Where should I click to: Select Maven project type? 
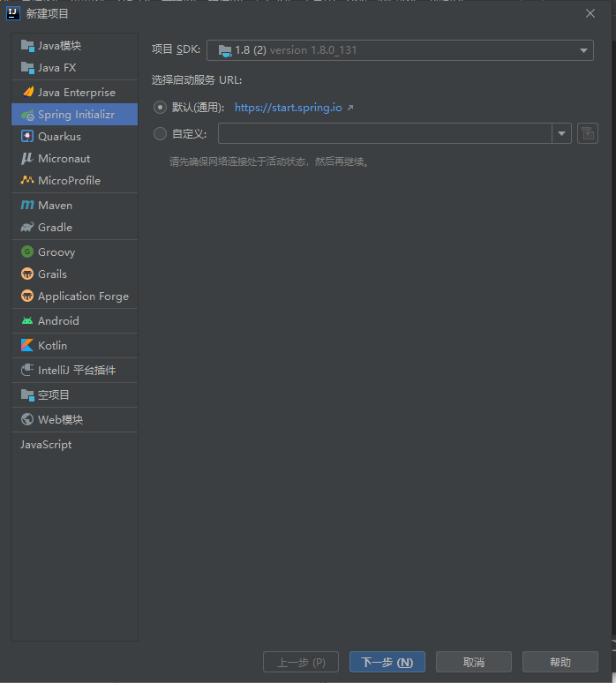tap(74, 205)
